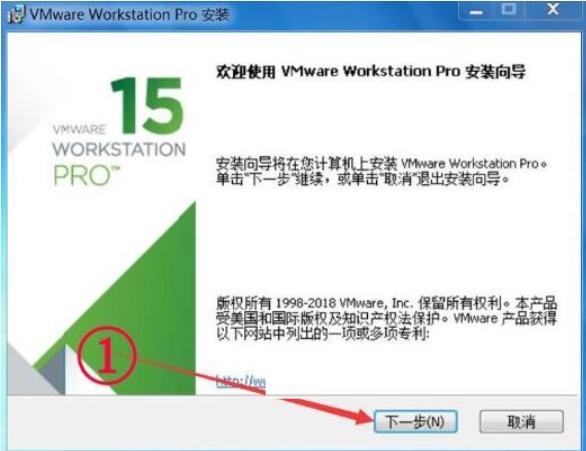Click the copyright text 版权所有 1998-2018 VMware
The image size is (586, 451).
point(300,303)
